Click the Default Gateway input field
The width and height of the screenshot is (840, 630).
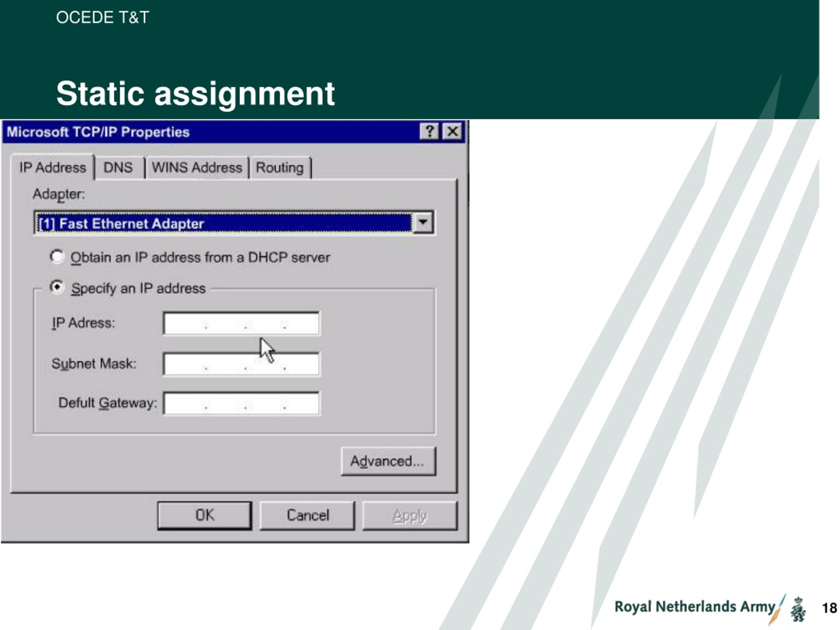(241, 403)
